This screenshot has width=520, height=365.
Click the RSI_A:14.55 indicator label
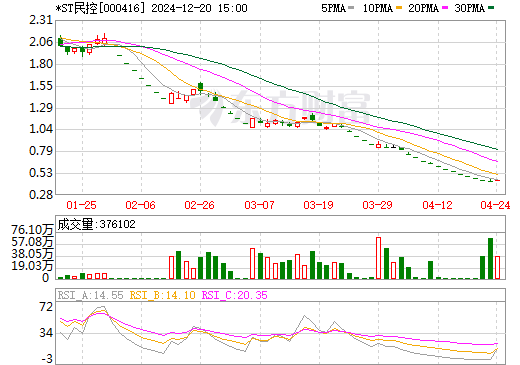91,295
